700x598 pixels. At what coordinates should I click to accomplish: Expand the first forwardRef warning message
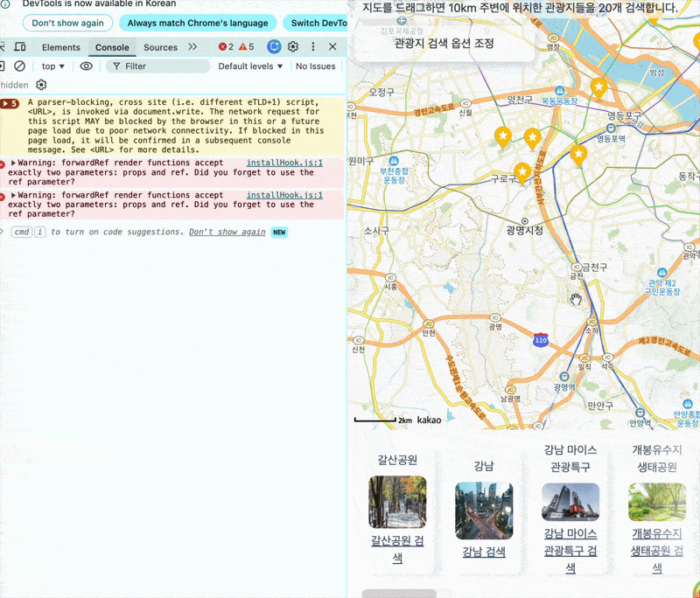click(14, 163)
